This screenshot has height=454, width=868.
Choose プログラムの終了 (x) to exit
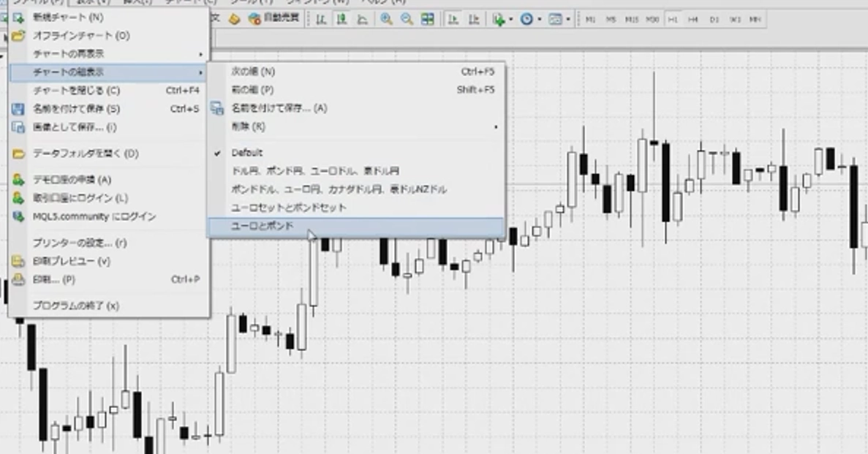pyautogui.click(x=109, y=306)
